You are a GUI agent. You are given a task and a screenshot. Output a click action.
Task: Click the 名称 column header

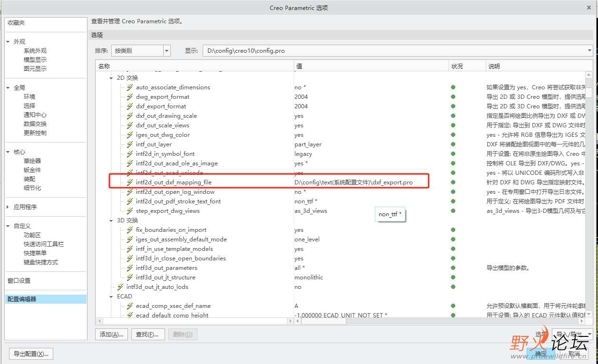pyautogui.click(x=195, y=66)
